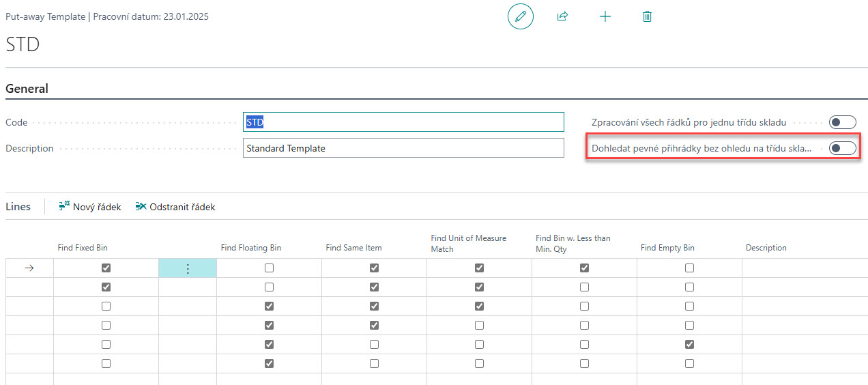Uncheck Find Bin w. Less than Min. Qty first row
Viewport: 868px width, 385px height.
pos(584,268)
